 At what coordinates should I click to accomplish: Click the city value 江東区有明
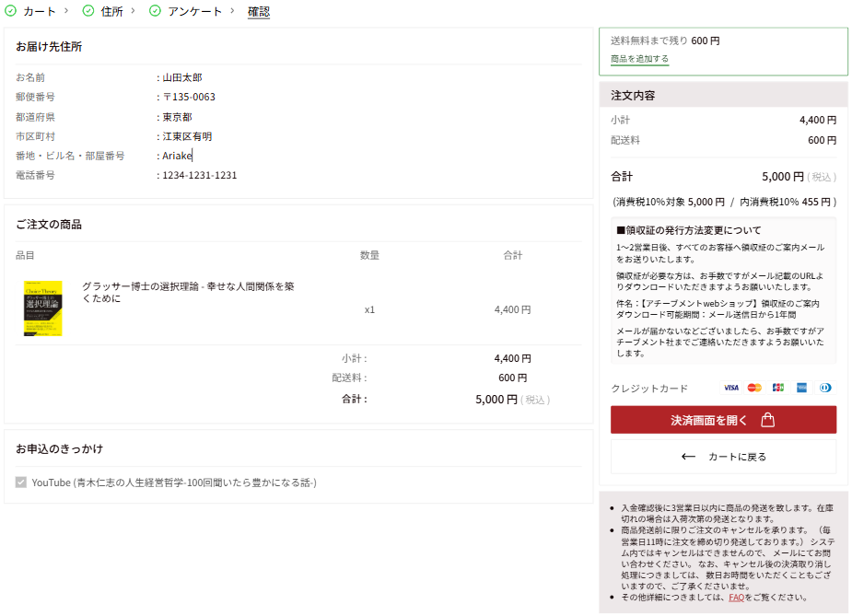[188, 136]
